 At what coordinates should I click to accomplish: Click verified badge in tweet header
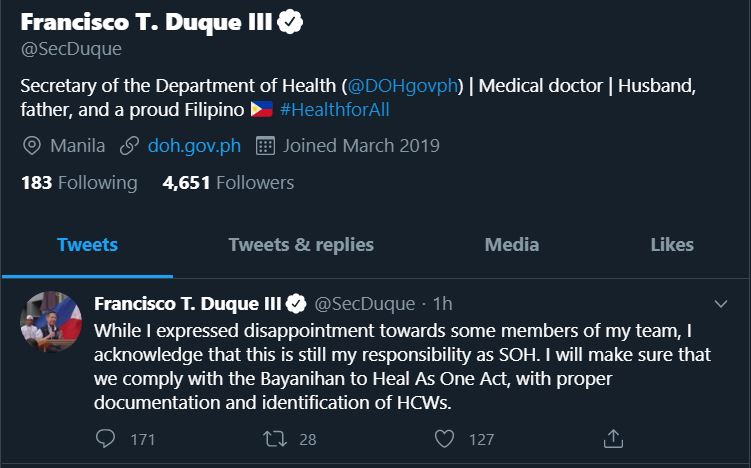click(x=297, y=303)
